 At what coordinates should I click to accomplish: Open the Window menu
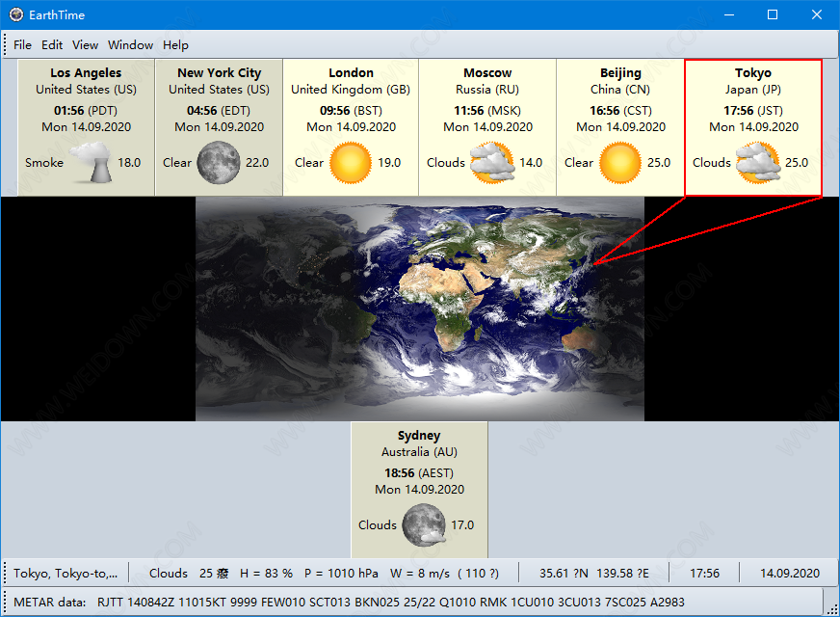(x=130, y=45)
